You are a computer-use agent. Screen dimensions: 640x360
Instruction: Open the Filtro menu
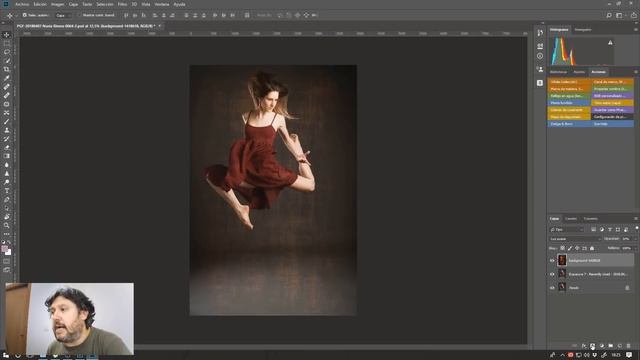[122, 4]
